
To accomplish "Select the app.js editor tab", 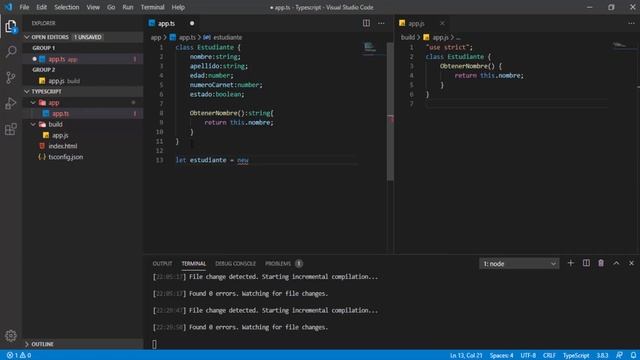I will pos(422,23).
